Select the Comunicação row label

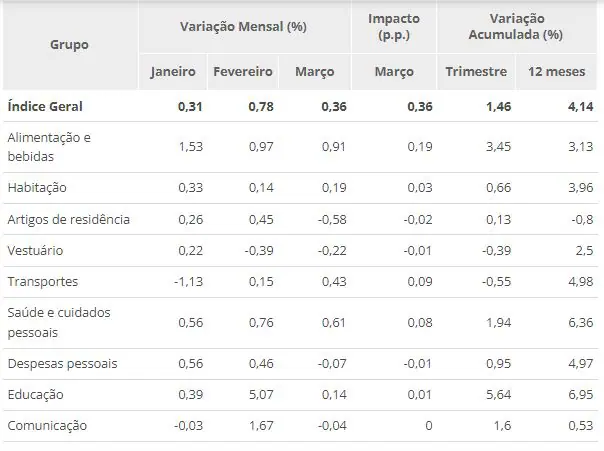(x=47, y=426)
